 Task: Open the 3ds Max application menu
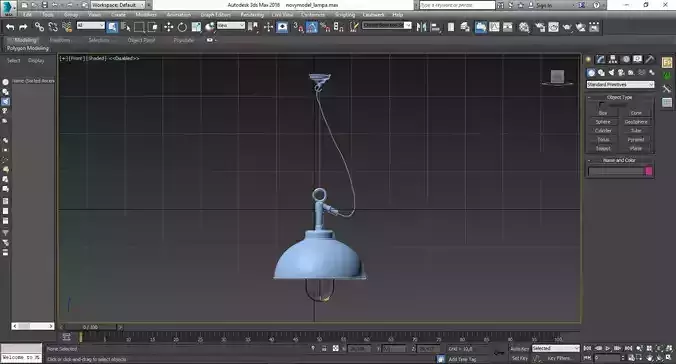tap(8, 8)
